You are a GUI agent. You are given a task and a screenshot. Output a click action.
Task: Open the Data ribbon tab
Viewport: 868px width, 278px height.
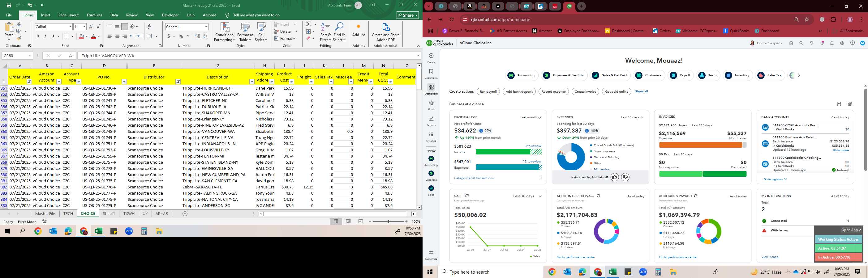(114, 15)
